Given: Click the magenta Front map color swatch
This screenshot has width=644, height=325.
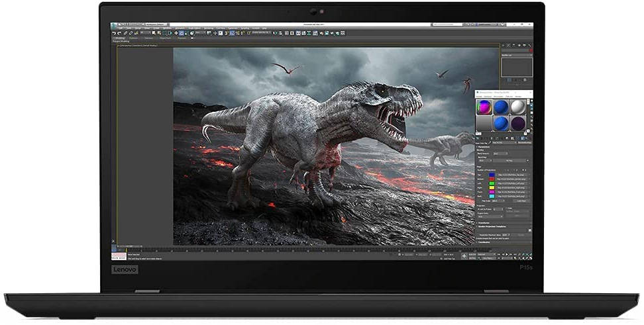Looking at the screenshot, I should tap(492, 192).
